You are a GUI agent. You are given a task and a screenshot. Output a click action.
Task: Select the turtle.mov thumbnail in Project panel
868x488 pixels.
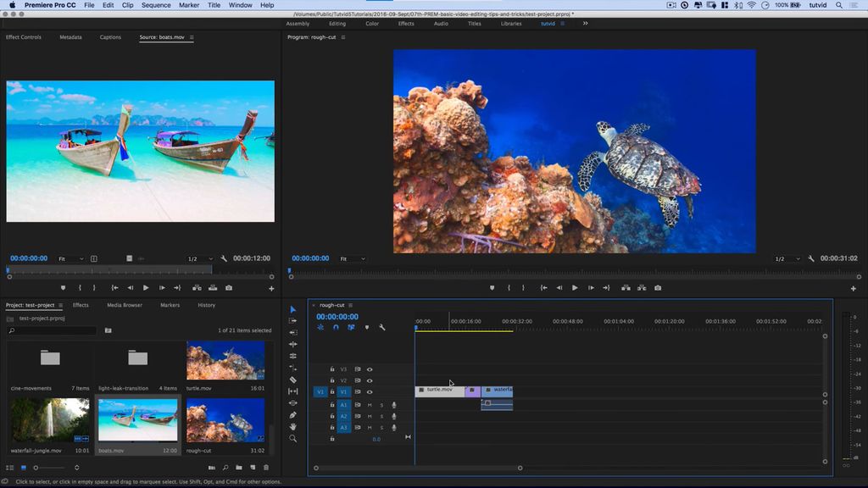coord(225,360)
